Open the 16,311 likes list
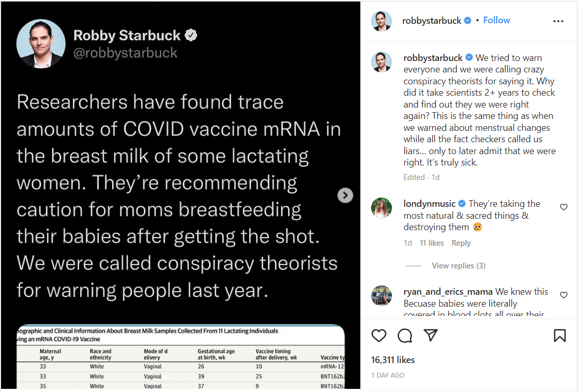The height and width of the screenshot is (392, 579). coord(393,359)
